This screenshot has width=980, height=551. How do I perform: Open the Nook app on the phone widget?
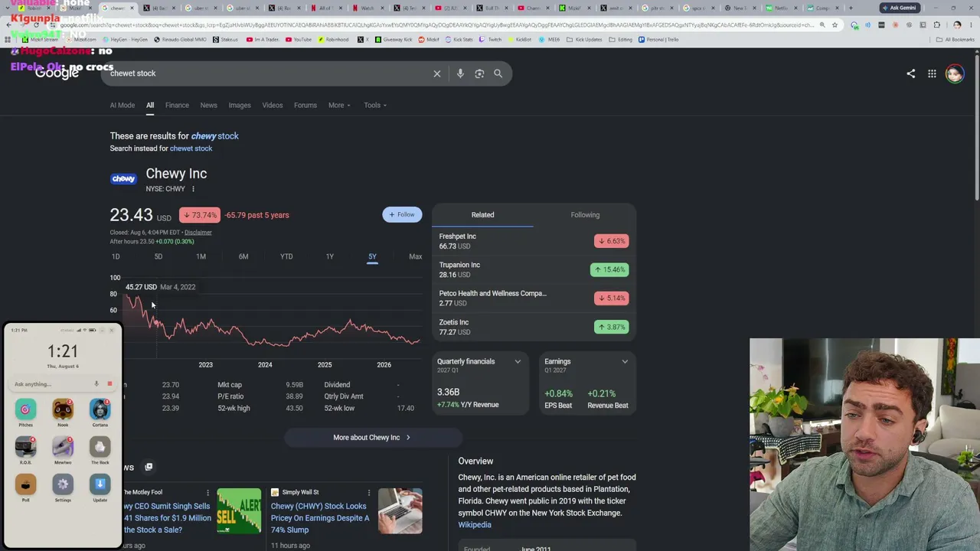[63, 410]
